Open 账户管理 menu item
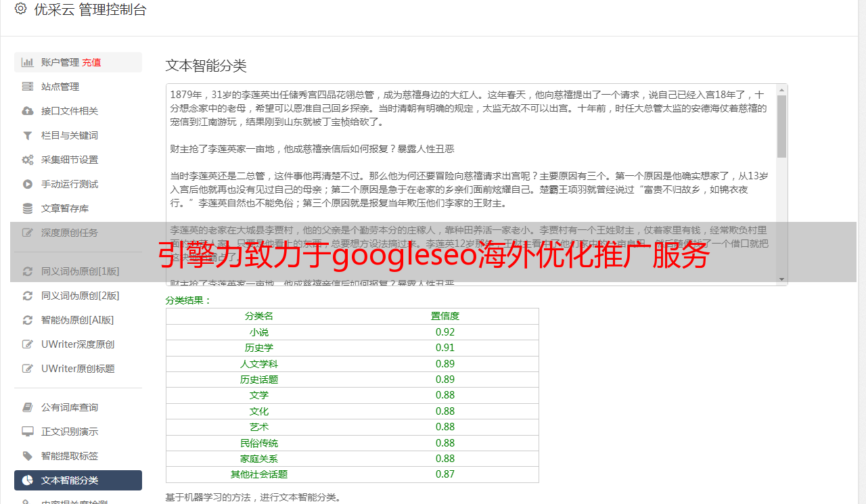Image resolution: width=866 pixels, height=504 pixels. [x=78, y=62]
